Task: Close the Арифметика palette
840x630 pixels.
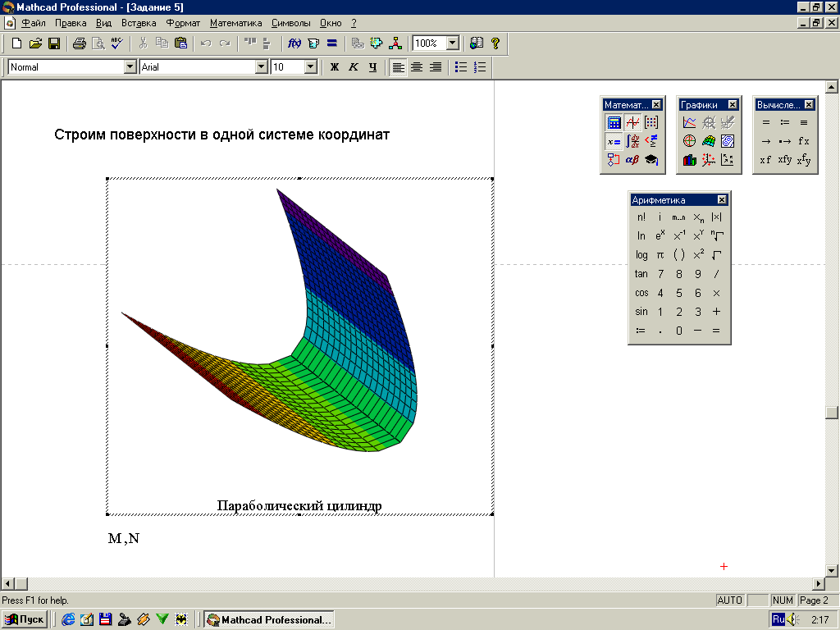Action: [x=722, y=200]
